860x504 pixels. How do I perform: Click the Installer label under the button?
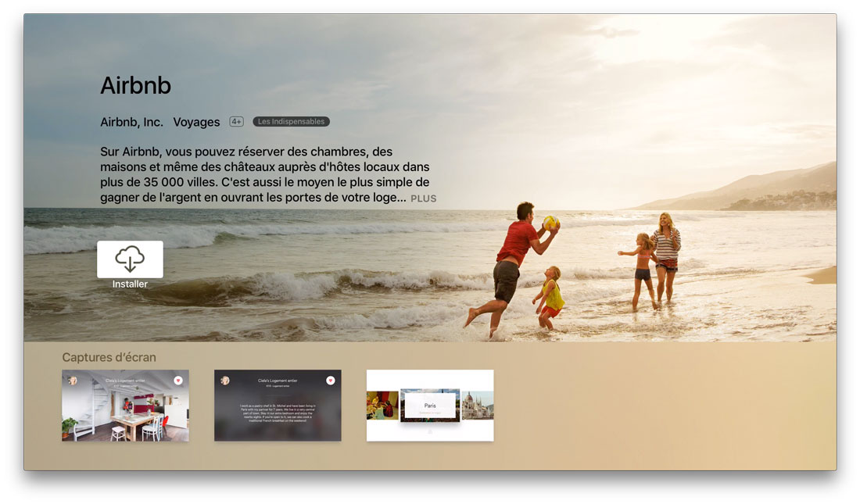tap(130, 284)
